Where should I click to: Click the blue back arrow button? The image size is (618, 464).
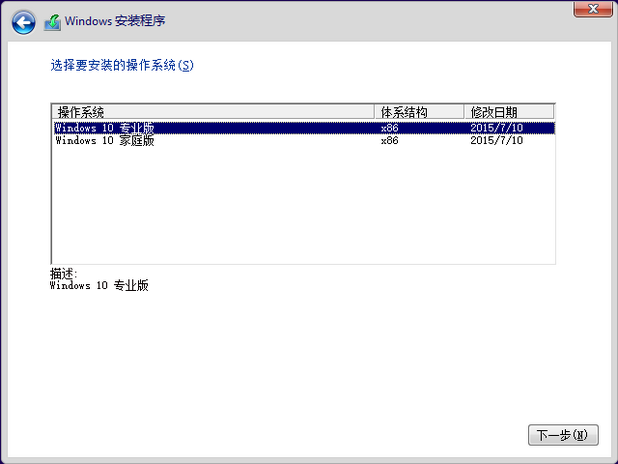tap(23, 22)
